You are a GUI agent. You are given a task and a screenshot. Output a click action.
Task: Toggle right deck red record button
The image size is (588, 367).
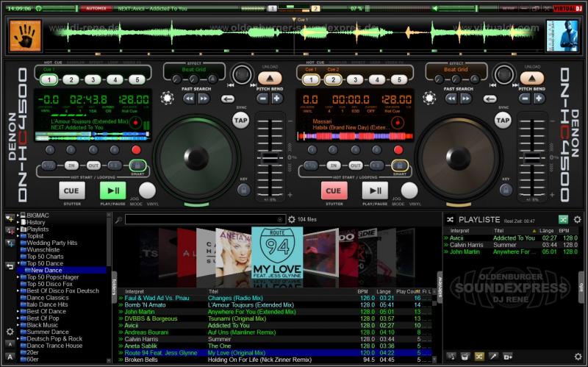point(398,150)
